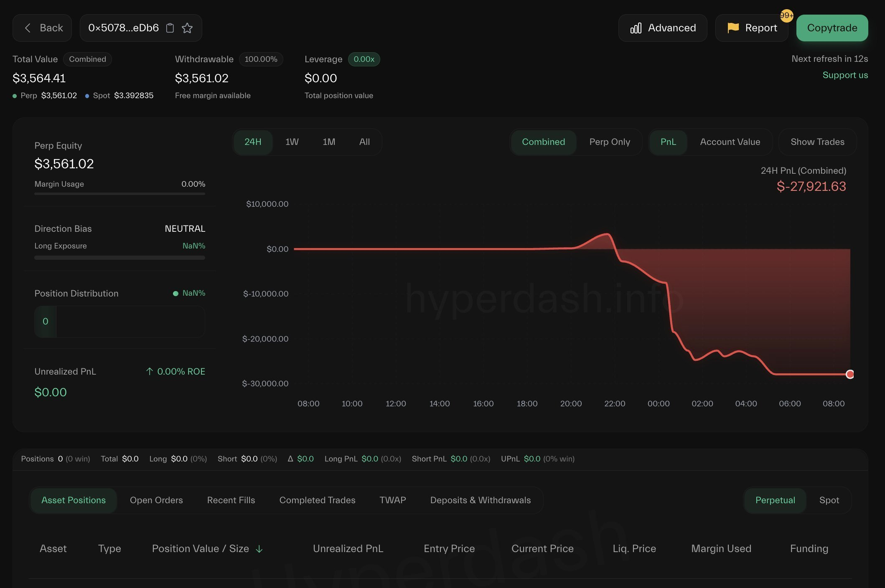This screenshot has width=885, height=588.
Task: Open the Recent Fills tab
Action: (x=231, y=500)
